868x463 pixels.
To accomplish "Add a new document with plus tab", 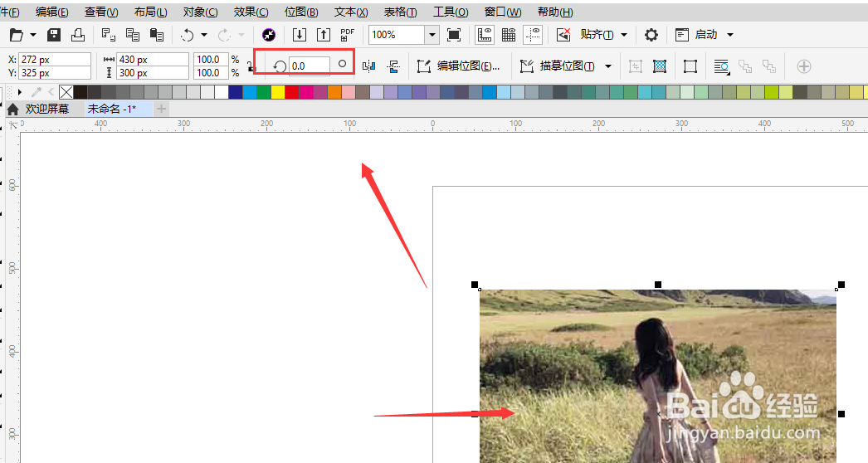I will point(161,109).
